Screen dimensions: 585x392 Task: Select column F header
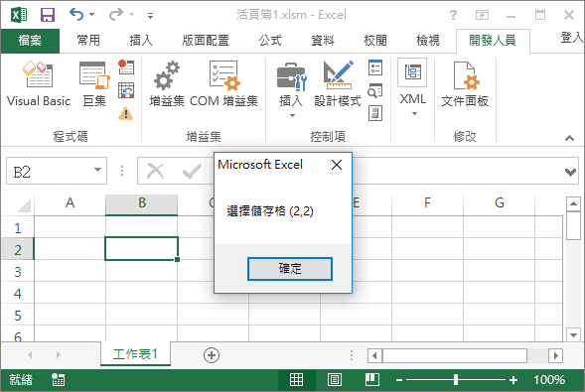[427, 203]
